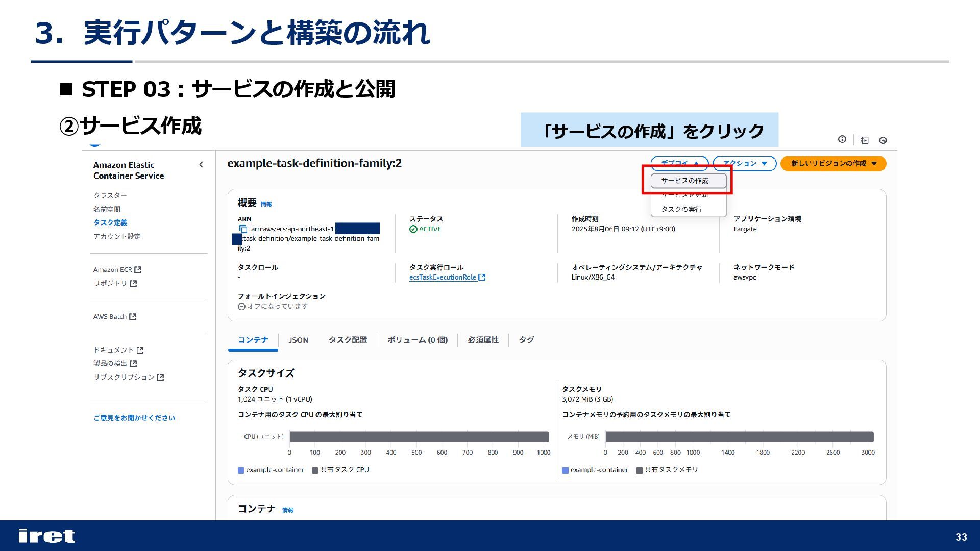This screenshot has width=980, height=551.
Task: Switch to the 必須属性 tab
Action: coord(483,340)
